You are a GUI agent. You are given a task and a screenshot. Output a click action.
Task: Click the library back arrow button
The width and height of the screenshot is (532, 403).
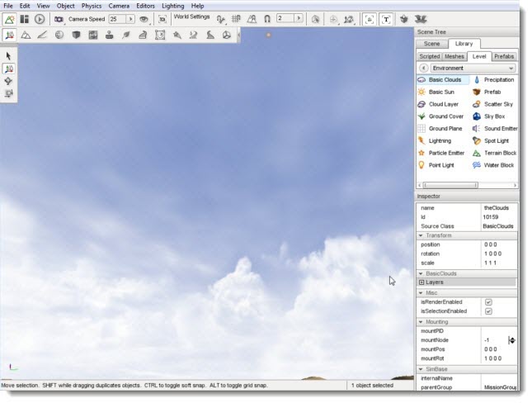423,68
